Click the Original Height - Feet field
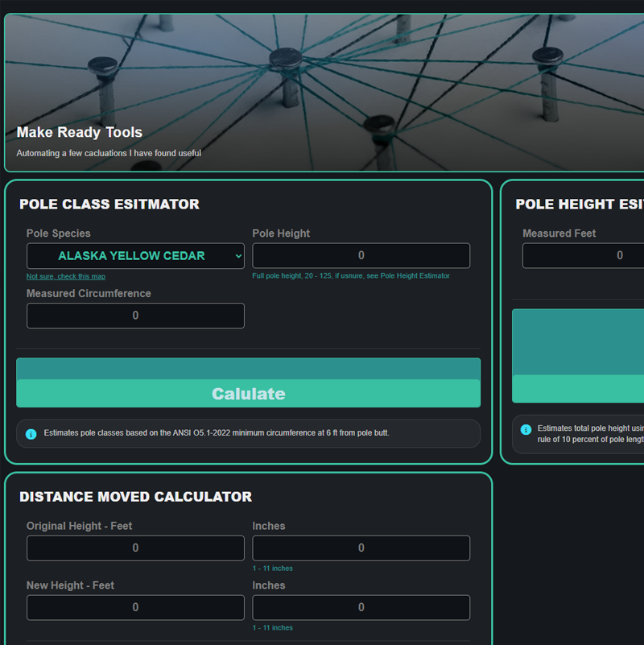The width and height of the screenshot is (644, 645). click(x=135, y=548)
